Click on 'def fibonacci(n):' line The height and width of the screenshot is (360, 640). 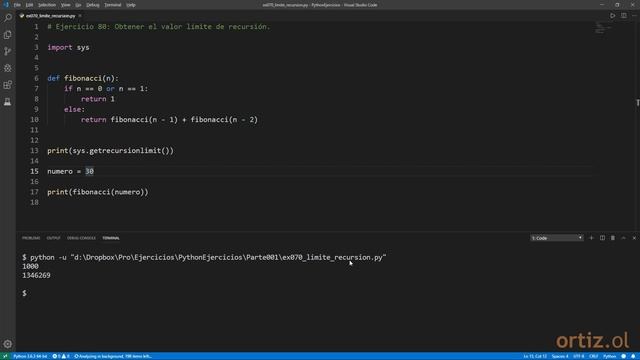(x=83, y=78)
